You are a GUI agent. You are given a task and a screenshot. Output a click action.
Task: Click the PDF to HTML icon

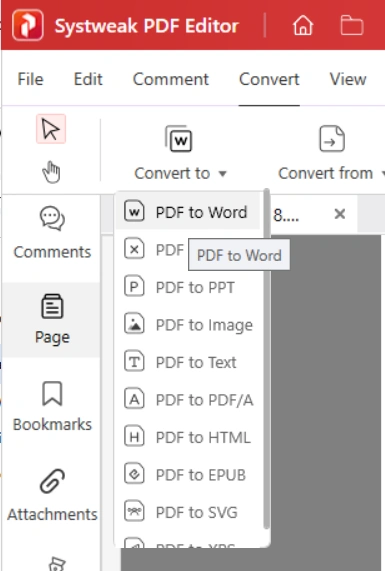point(134,437)
